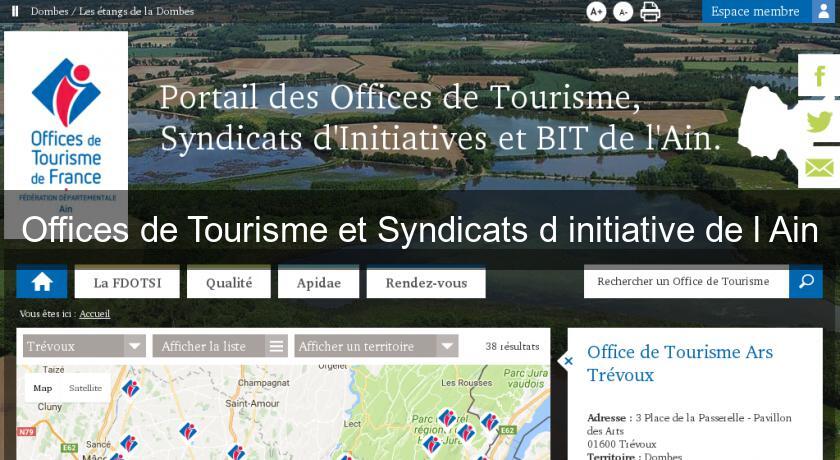Click the envelope contact icon
This screenshot has height=460, width=840.
tap(819, 167)
